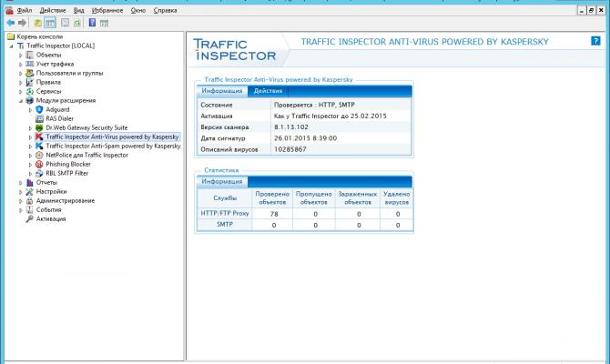Click the Пользователи и группы icon
The width and height of the screenshot is (610, 364).
click(x=29, y=73)
